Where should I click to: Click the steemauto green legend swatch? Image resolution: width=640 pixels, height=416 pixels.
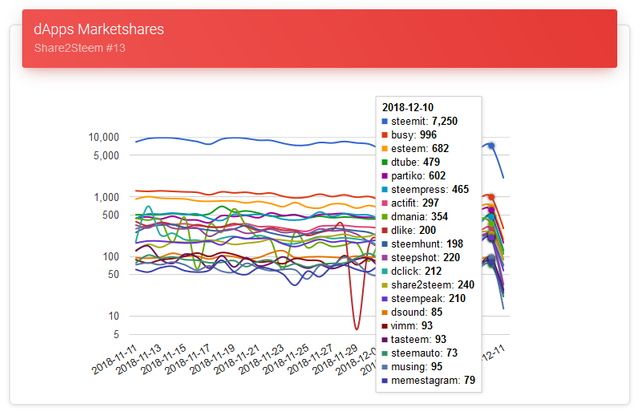click(384, 353)
